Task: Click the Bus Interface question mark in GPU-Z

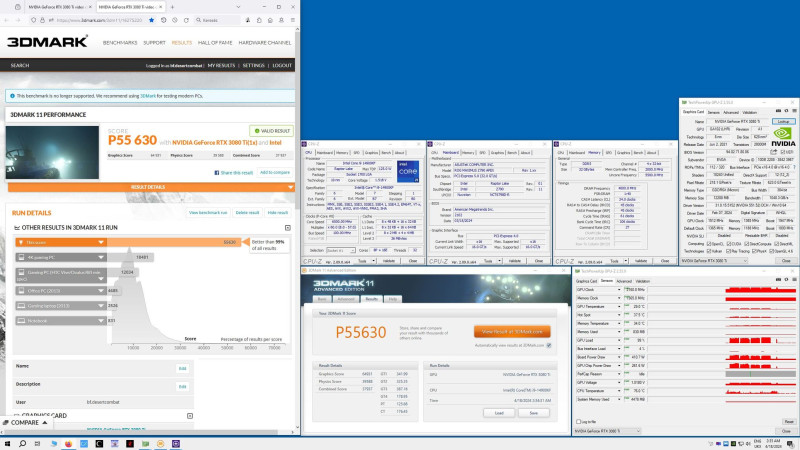Action: point(794,167)
